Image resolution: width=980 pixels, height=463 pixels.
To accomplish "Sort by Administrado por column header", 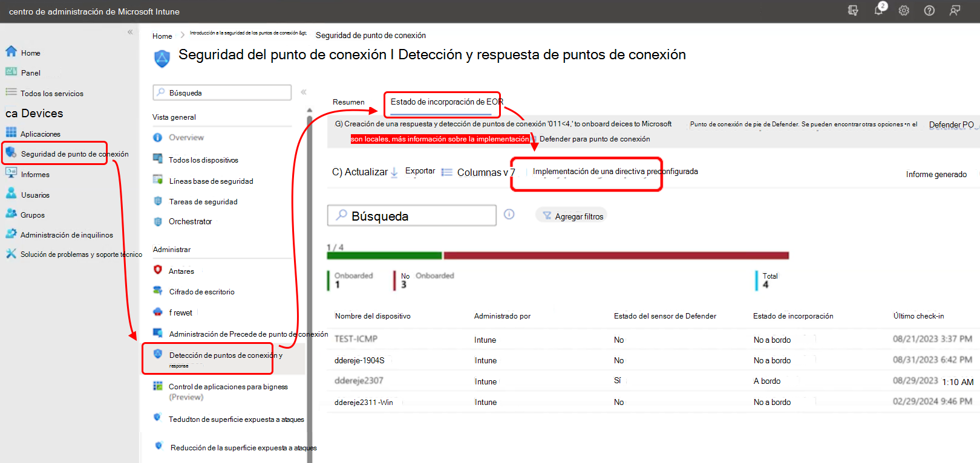I will click(502, 316).
